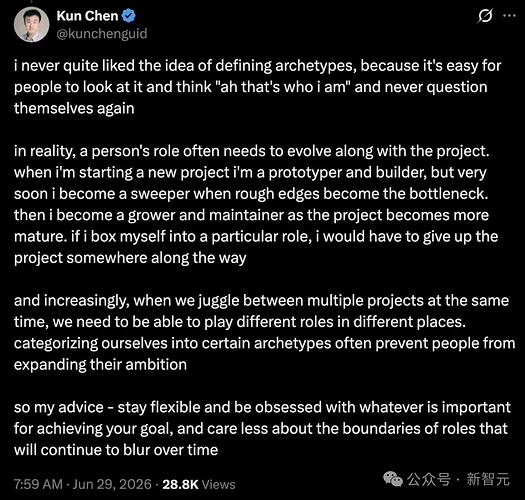Click the paragraph about defining archetypes
The height and width of the screenshot is (500, 525).
pos(257,87)
